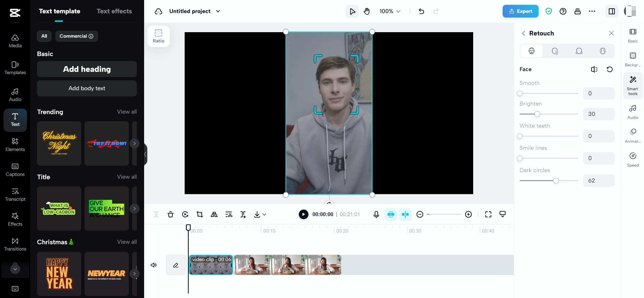Image resolution: width=644 pixels, height=298 pixels.
Task: Open the Transitions panel in left sidebar
Action: pos(15,244)
